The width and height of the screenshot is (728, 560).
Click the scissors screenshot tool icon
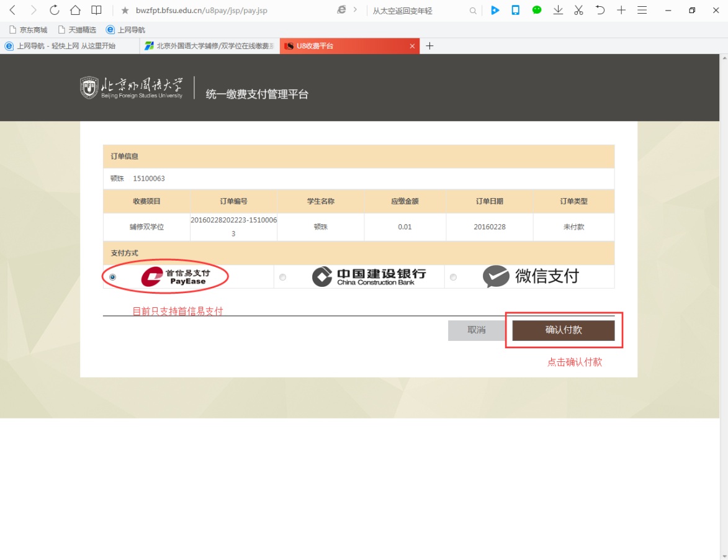(x=578, y=10)
